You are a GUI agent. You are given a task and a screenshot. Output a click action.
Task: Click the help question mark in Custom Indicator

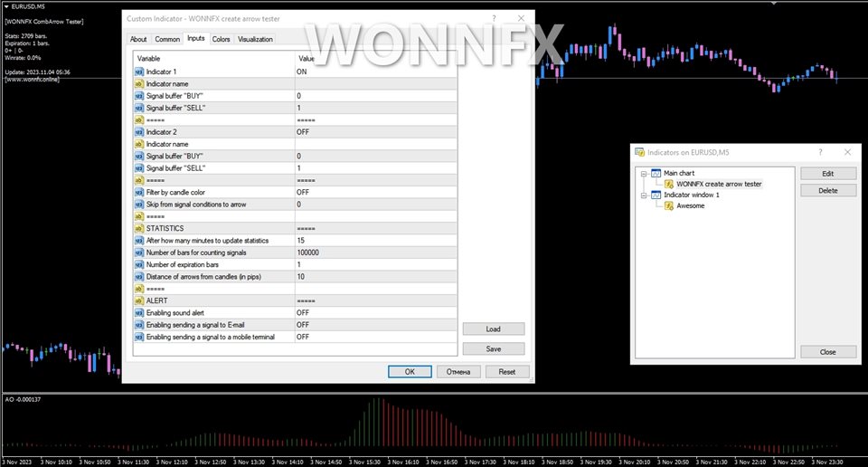(495, 18)
